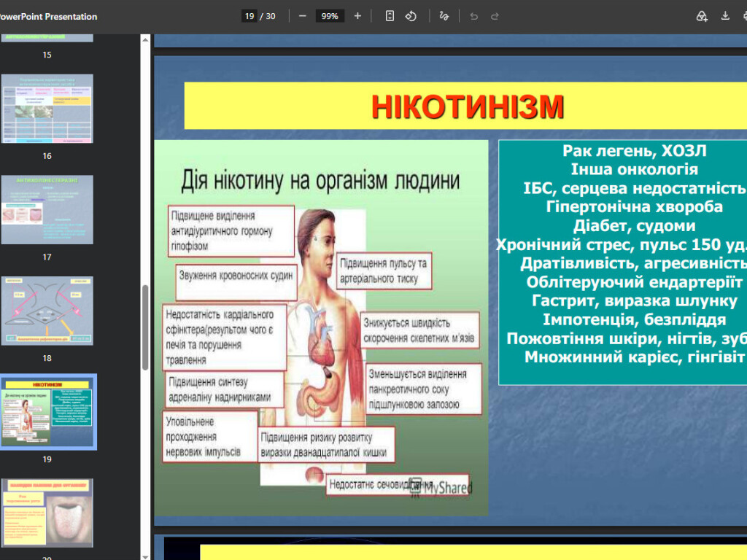Undo the last annotation

[473, 16]
